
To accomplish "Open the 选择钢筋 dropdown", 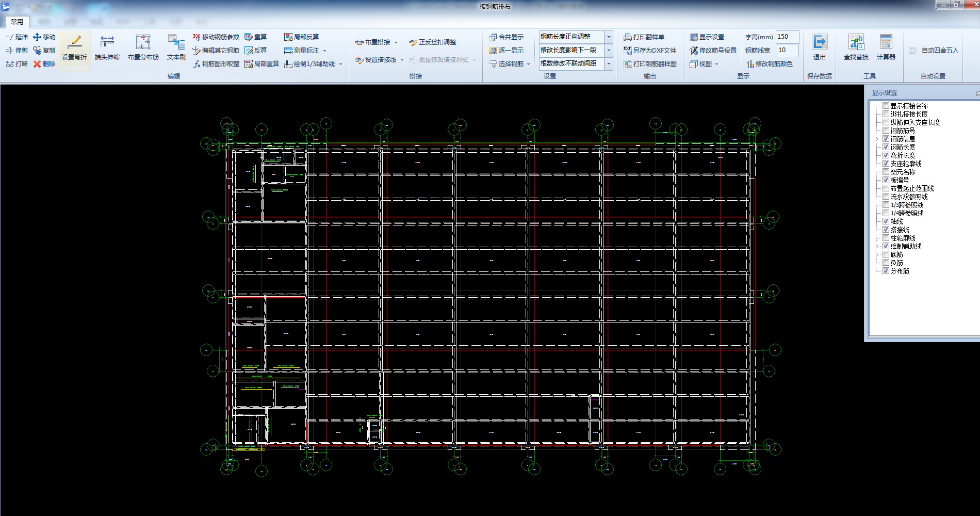I will [x=529, y=64].
